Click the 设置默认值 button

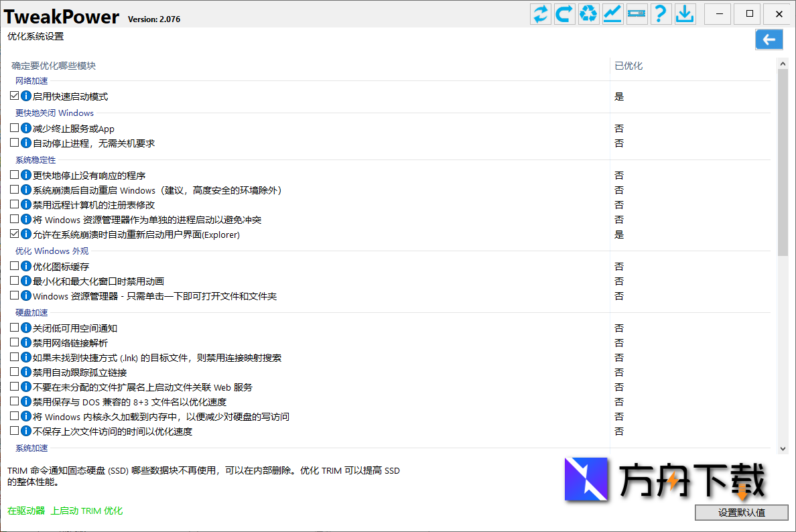click(x=741, y=513)
